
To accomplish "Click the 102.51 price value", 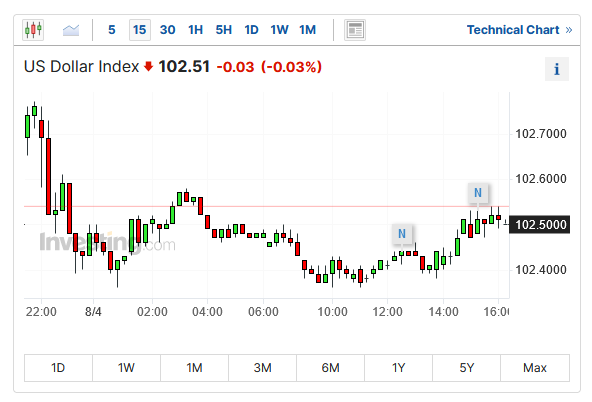I will (x=184, y=67).
